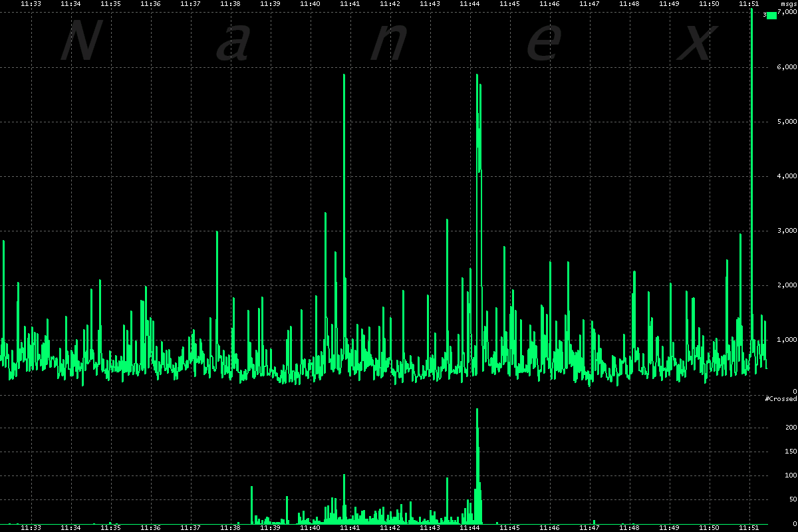798x532 pixels.
Task: Click the '11:40' label on the top time axis
Action: 310,4
